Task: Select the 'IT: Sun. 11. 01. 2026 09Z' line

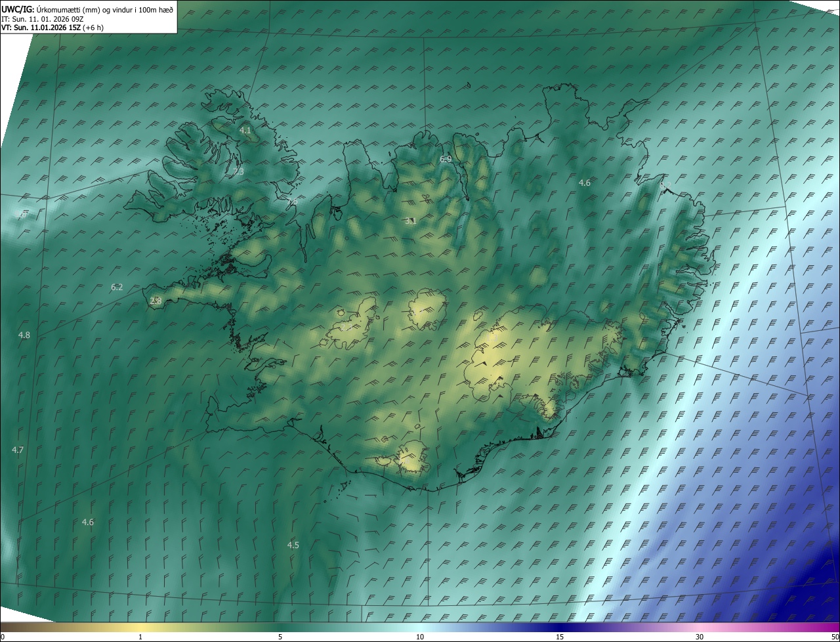Action: coord(42,18)
